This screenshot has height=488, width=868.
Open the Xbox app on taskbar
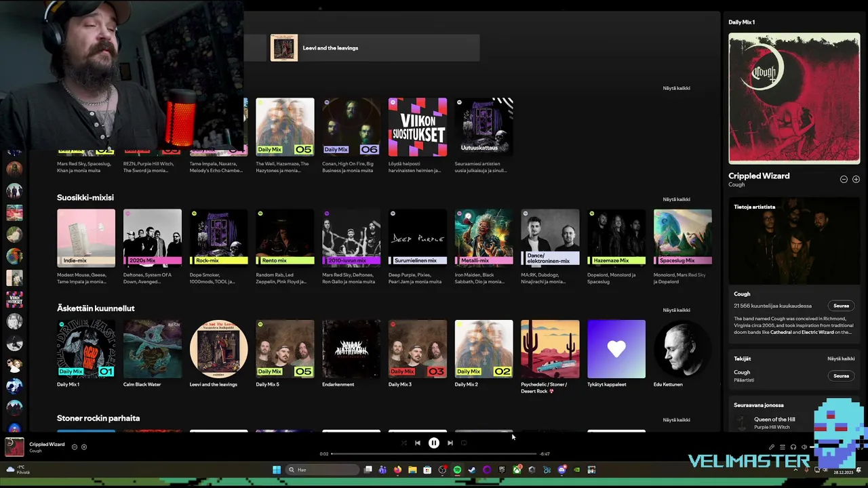point(517,470)
